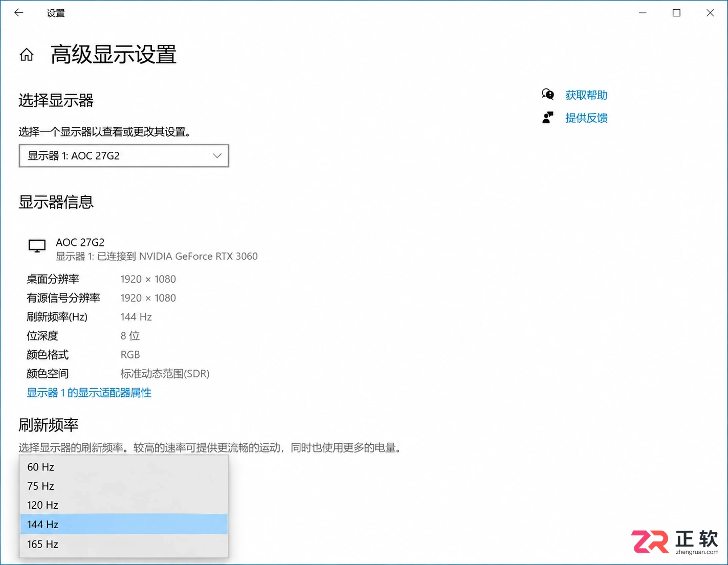The image size is (728, 565).
Task: Go to Settings home via house icon
Action: (27, 54)
